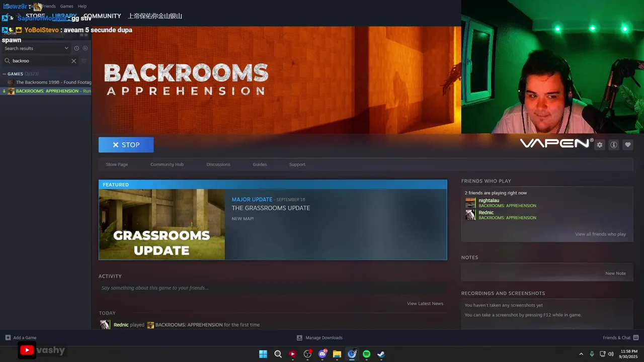The image size is (644, 362).
Task: Click volume icon in system tray
Action: (611, 354)
